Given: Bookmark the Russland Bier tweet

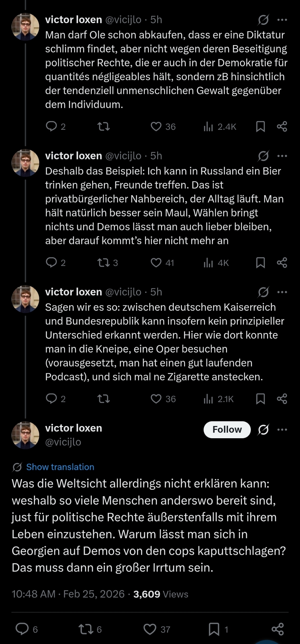Looking at the screenshot, I should click(x=260, y=263).
